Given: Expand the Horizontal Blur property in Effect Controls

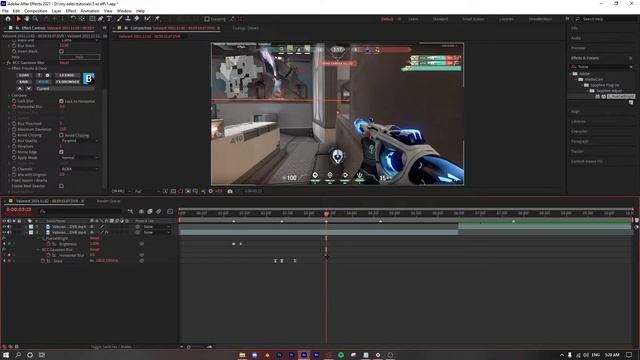Looking at the screenshot, I should [9, 107].
